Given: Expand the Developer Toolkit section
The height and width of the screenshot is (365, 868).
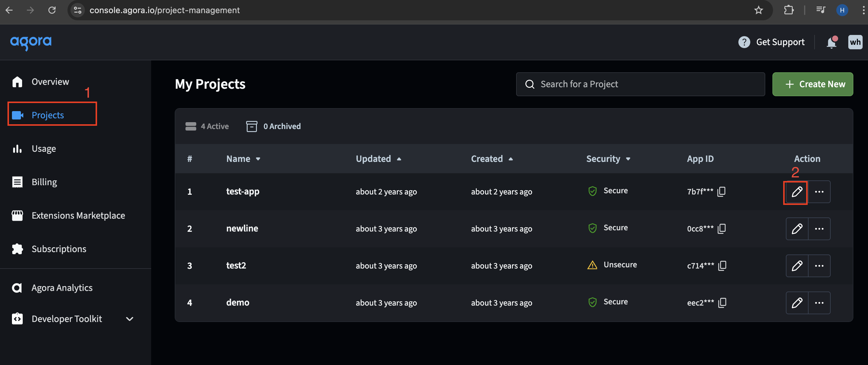Looking at the screenshot, I should [x=129, y=318].
